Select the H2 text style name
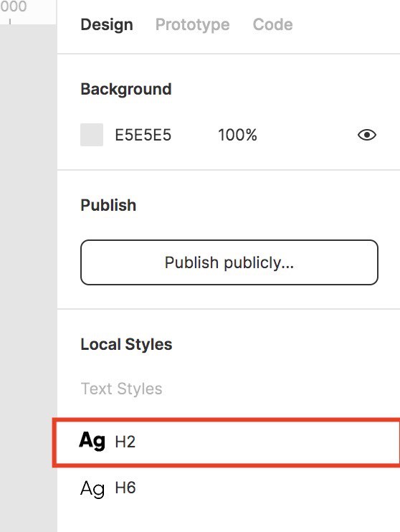400x532 pixels. (x=125, y=442)
